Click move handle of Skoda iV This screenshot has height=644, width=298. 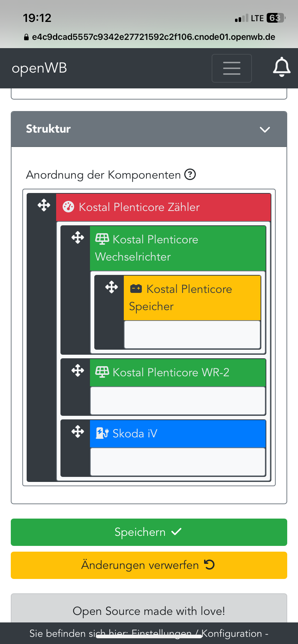pyautogui.click(x=78, y=432)
